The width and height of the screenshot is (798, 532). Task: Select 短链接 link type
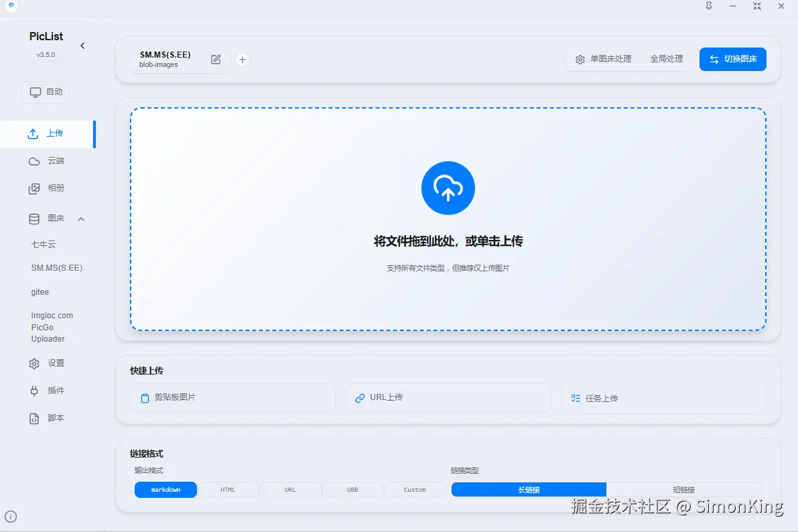pyautogui.click(x=683, y=490)
